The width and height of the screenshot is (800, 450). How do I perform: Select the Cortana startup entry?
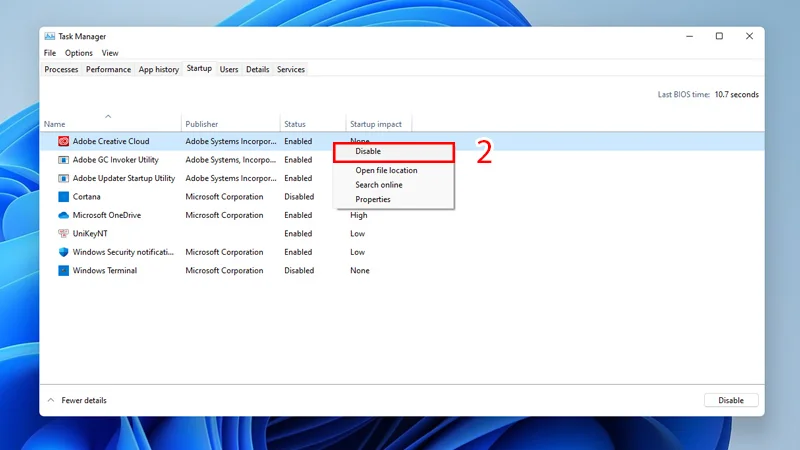(x=86, y=196)
